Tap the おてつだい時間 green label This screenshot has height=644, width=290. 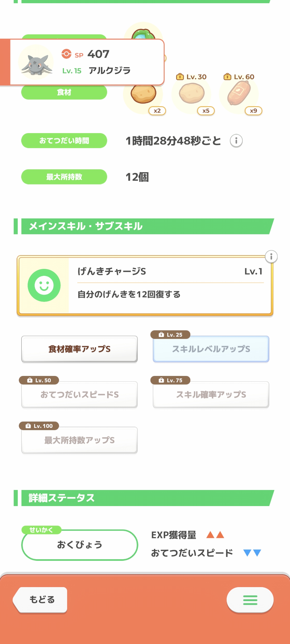(x=64, y=141)
